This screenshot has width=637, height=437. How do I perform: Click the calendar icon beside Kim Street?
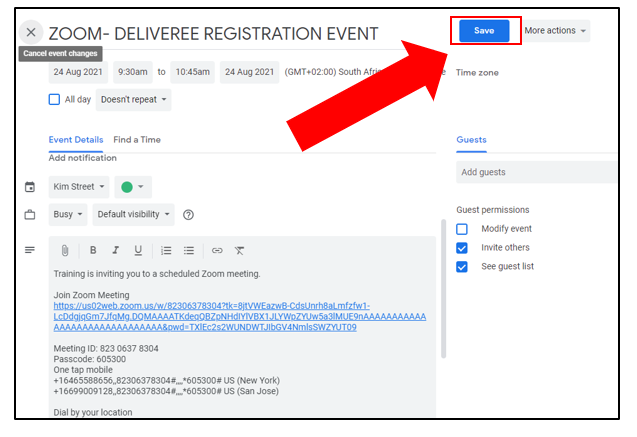[x=30, y=187]
